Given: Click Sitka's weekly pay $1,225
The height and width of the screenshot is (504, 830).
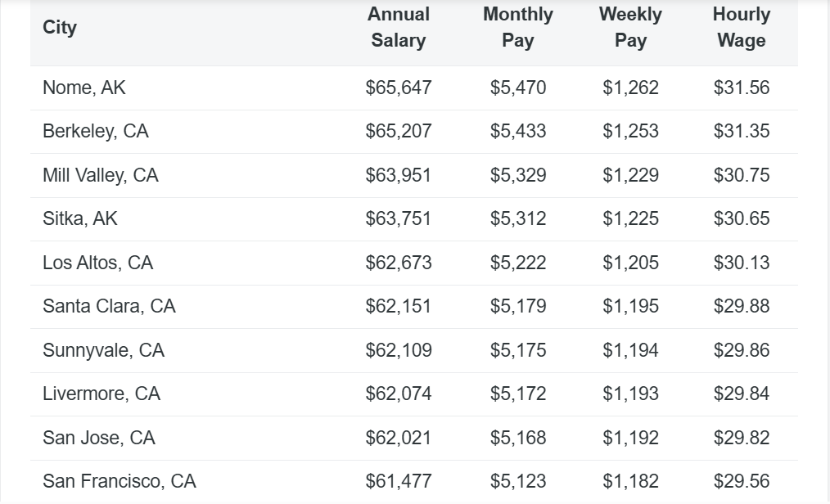Looking at the screenshot, I should (630, 219).
